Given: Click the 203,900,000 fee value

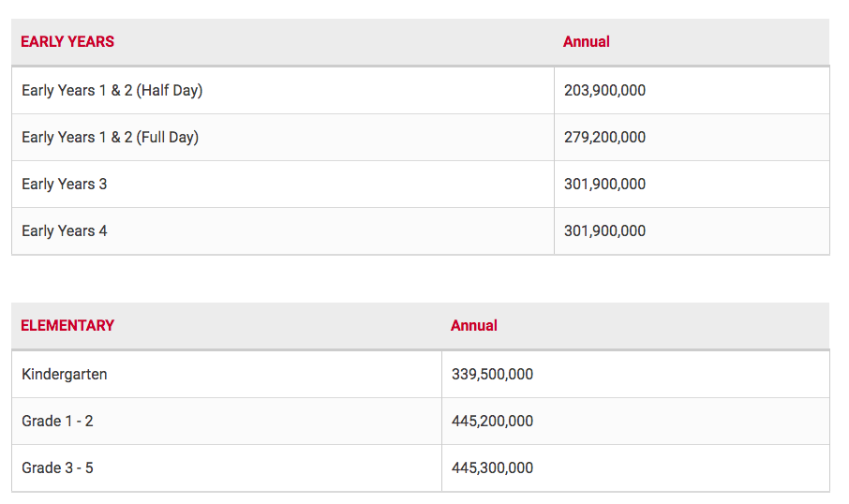Looking at the screenshot, I should pyautogui.click(x=604, y=91).
